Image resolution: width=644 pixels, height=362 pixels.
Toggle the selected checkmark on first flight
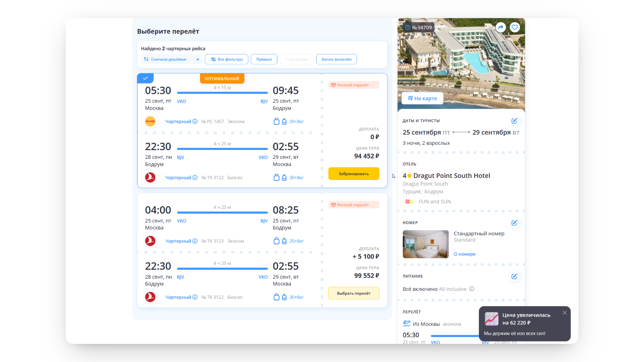[145, 78]
